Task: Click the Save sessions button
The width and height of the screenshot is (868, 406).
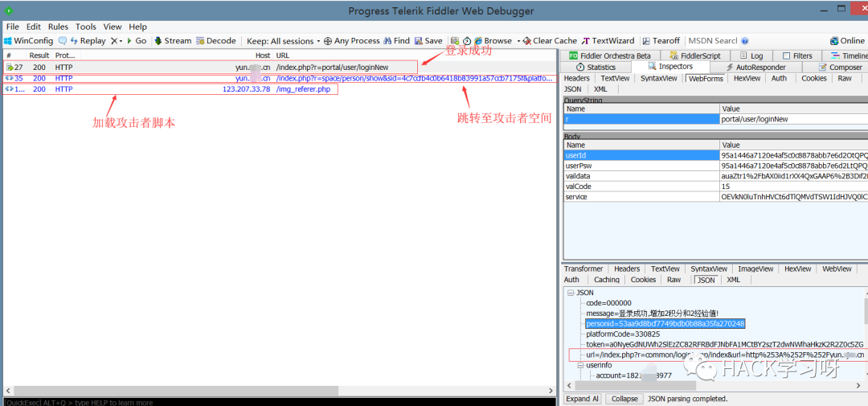Action: (x=428, y=41)
